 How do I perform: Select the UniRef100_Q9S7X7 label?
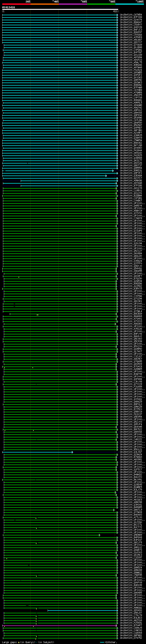click(131, 42)
